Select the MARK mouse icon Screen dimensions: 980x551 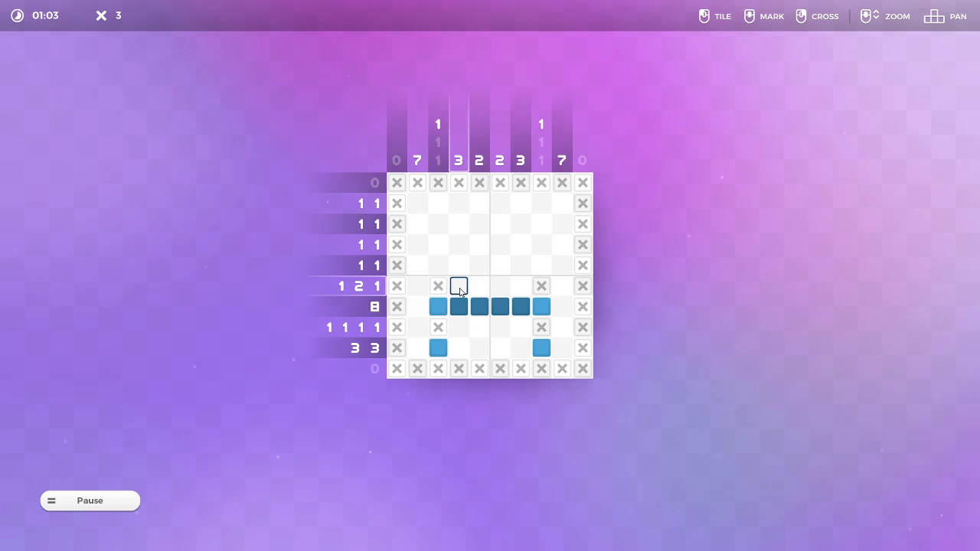pos(750,16)
